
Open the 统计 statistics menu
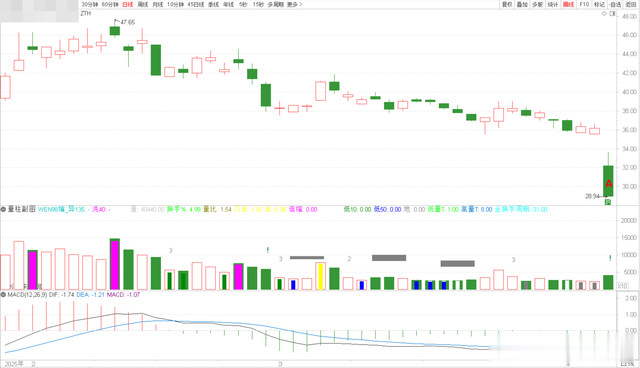553,4
